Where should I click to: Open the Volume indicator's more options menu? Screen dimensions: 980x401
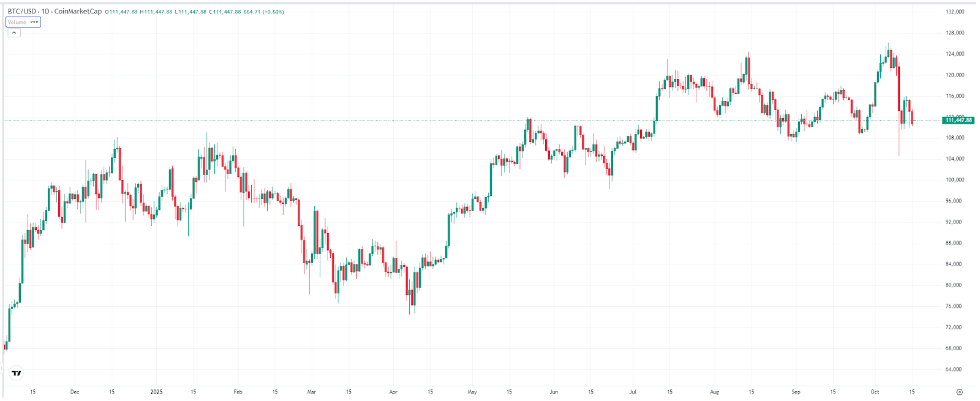(x=34, y=23)
